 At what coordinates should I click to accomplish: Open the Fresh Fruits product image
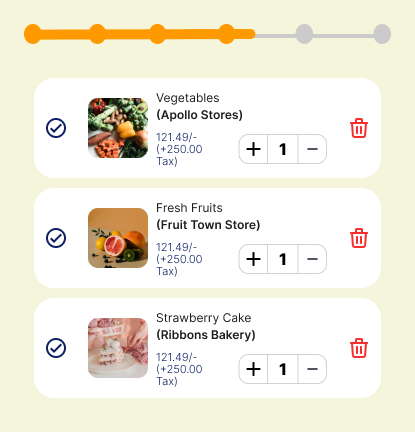[x=118, y=238]
